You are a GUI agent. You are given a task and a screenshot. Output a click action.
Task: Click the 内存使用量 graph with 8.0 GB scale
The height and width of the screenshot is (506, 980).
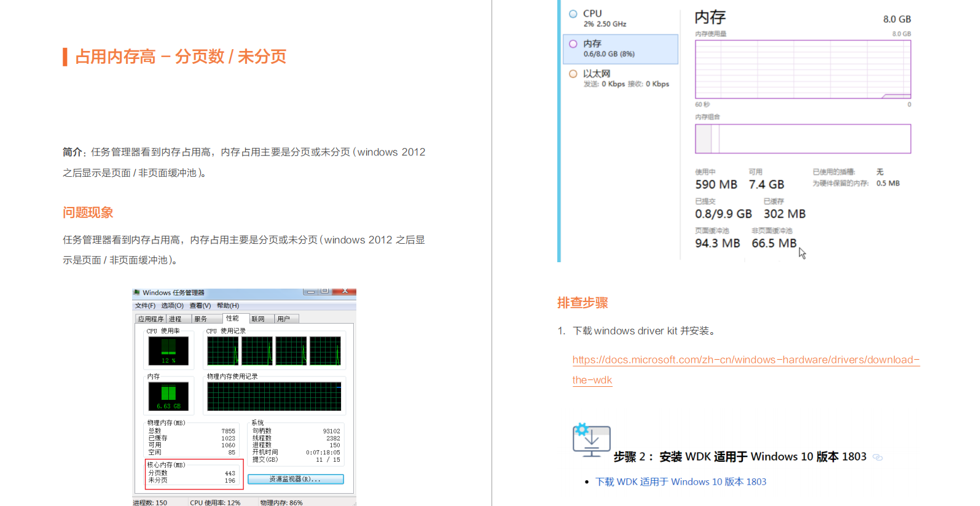pyautogui.click(x=803, y=69)
